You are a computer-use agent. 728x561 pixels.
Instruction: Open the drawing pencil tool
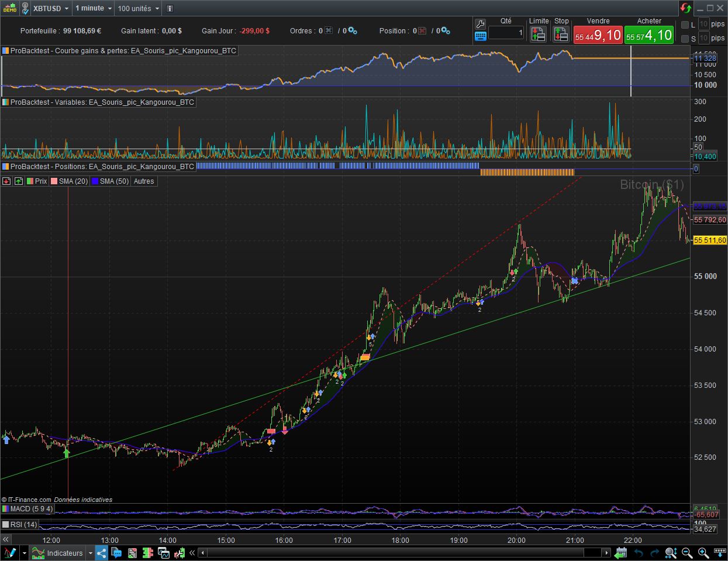click(x=10, y=553)
